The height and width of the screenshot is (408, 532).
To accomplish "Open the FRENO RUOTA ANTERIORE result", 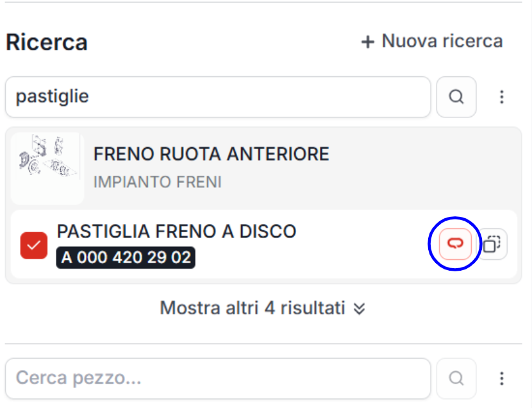I will pyautogui.click(x=212, y=154).
